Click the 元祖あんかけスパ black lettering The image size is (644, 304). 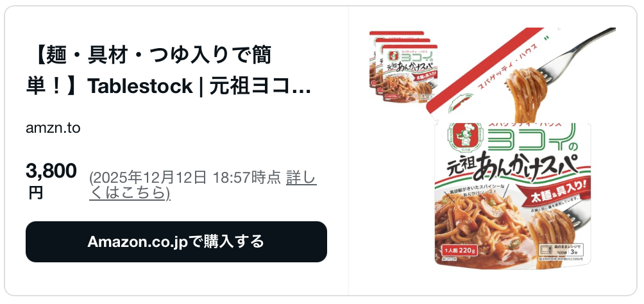[511, 167]
